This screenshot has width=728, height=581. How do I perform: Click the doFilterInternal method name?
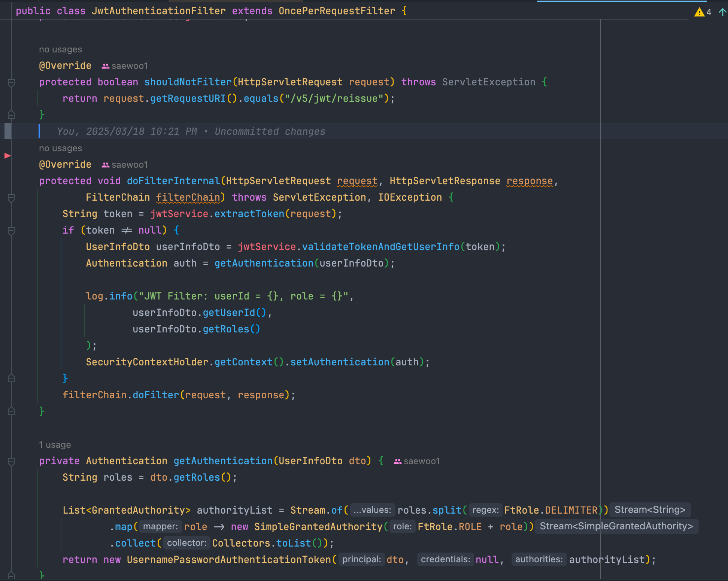(x=173, y=181)
